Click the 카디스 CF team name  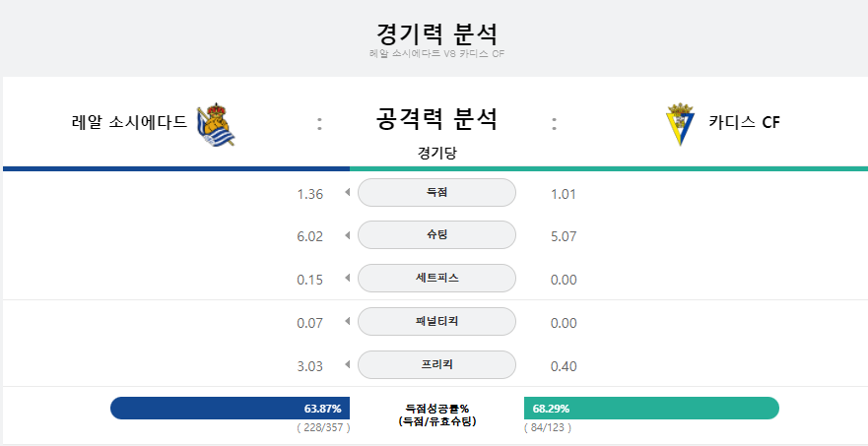(744, 122)
